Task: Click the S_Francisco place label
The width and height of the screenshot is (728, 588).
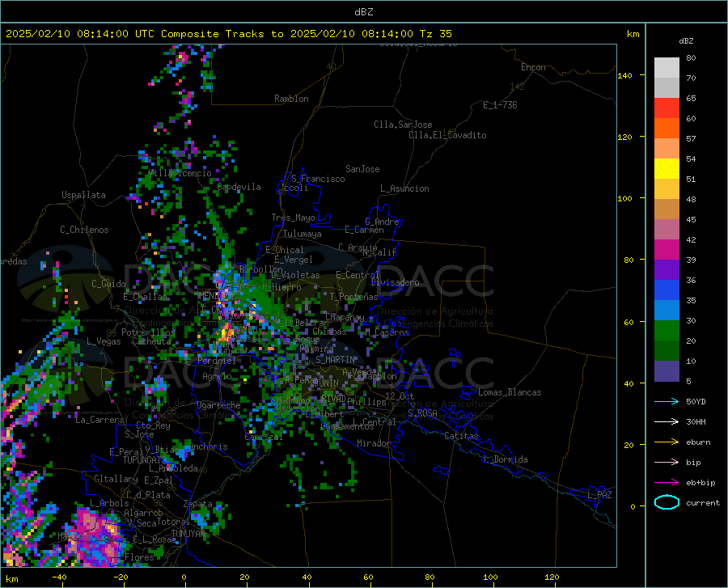Action: (318, 179)
